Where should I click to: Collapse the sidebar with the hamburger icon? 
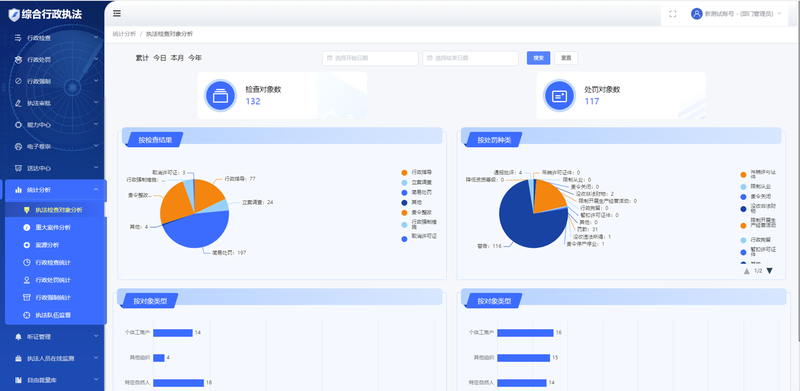click(x=117, y=13)
